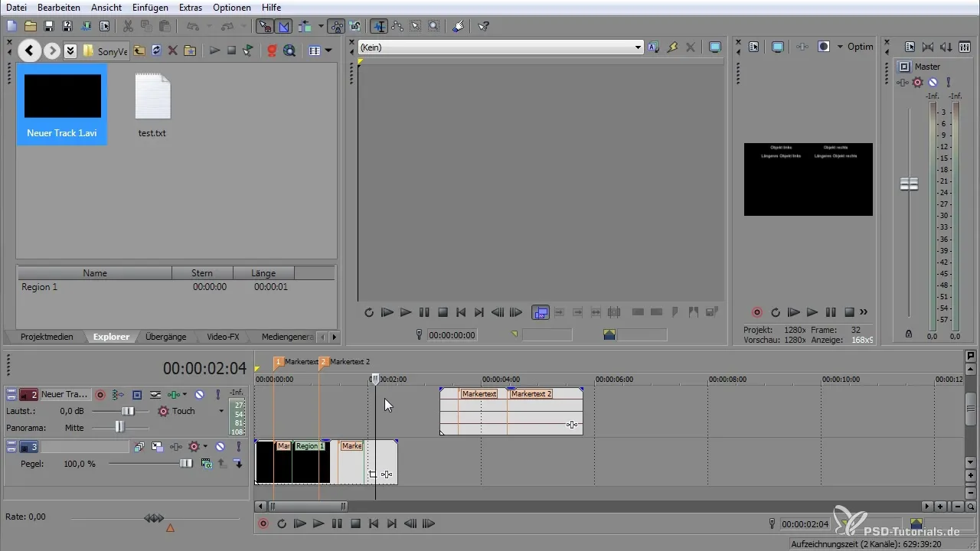980x551 pixels.
Task: Select the Zoom magnifier edit tool
Action: (x=434, y=26)
